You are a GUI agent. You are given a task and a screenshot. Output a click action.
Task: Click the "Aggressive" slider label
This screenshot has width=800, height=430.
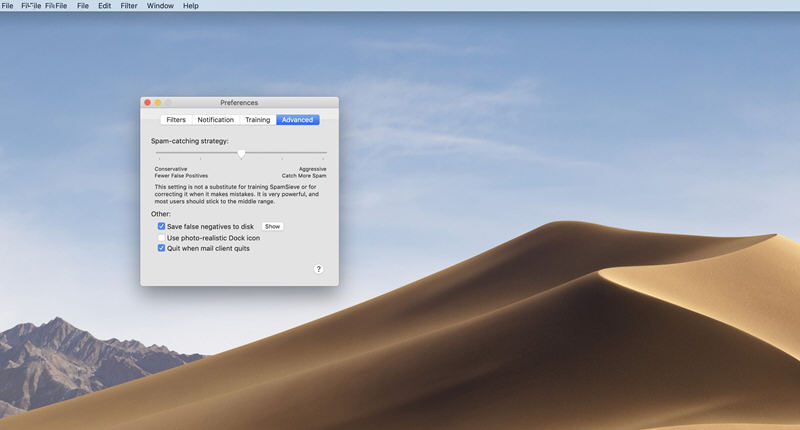pyautogui.click(x=312, y=169)
